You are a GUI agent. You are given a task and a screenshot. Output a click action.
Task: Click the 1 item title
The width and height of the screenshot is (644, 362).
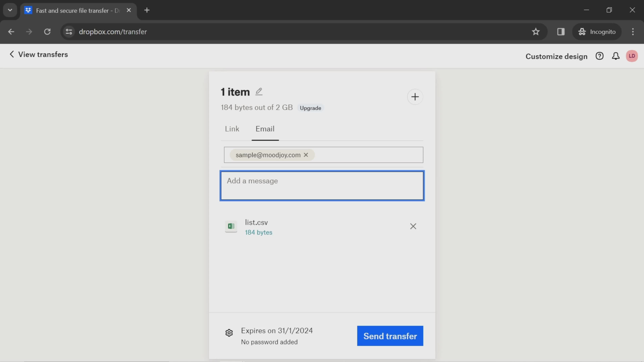click(x=235, y=92)
